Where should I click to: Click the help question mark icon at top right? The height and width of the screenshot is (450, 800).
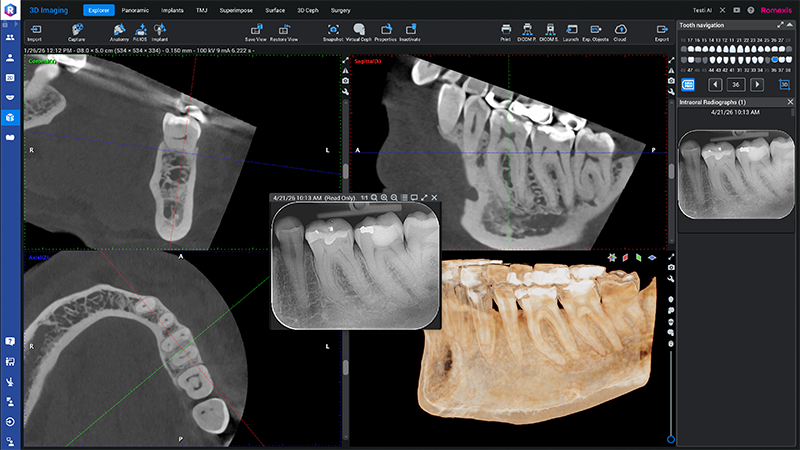point(751,10)
